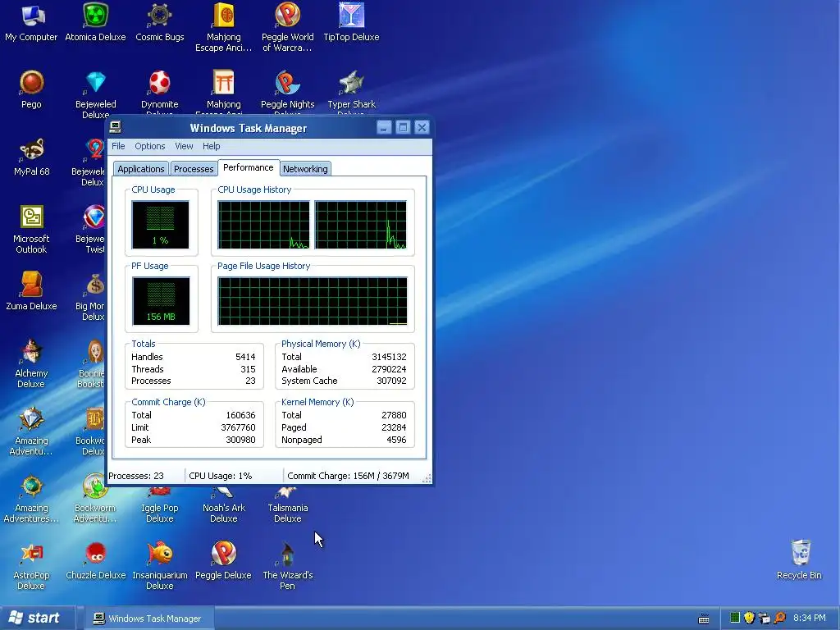This screenshot has width=840, height=630.
Task: Click the orange magnifier tray icon
Action: click(779, 618)
